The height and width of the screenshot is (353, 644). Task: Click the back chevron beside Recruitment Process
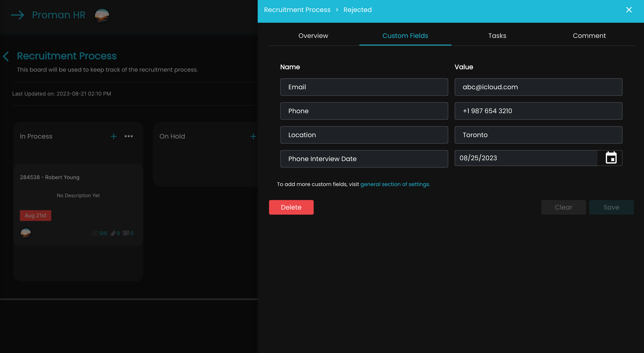(6, 56)
